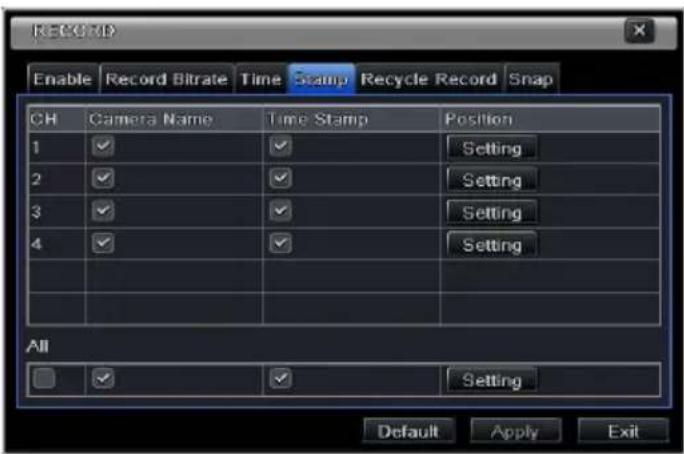
Task: Open position Setting for channel 3
Action: (492, 213)
